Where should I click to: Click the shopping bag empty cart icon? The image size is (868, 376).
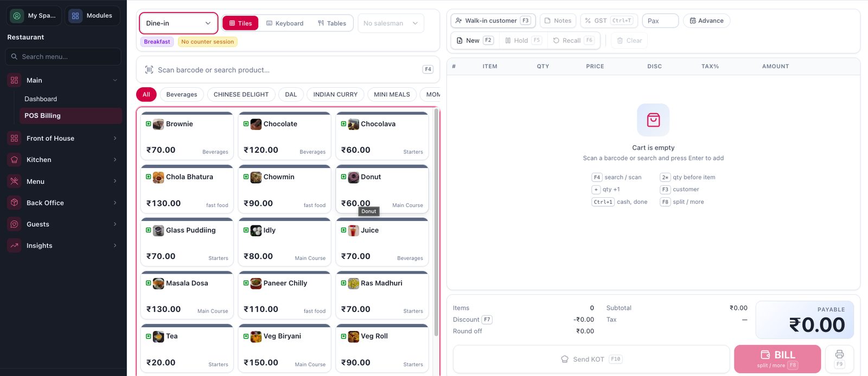pos(653,120)
